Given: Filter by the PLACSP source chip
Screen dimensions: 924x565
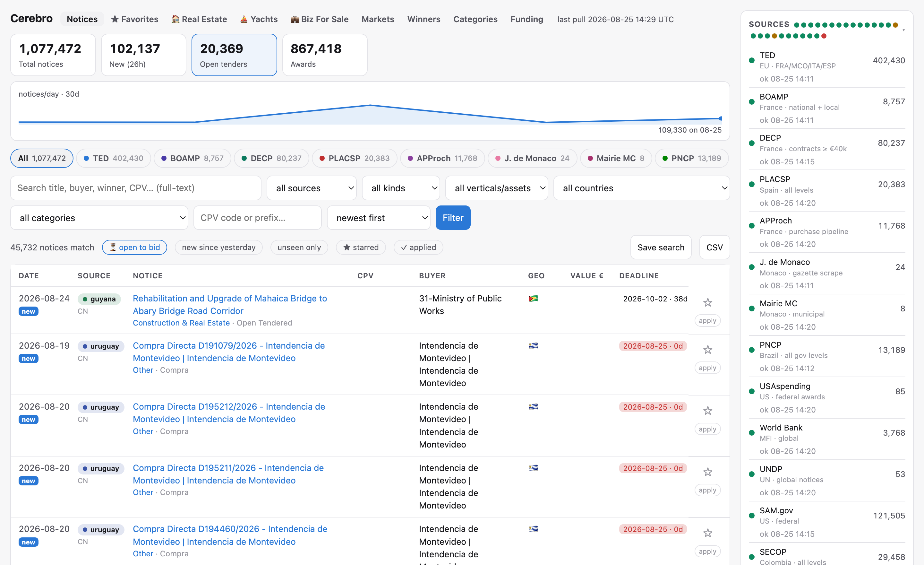Looking at the screenshot, I should [355, 158].
